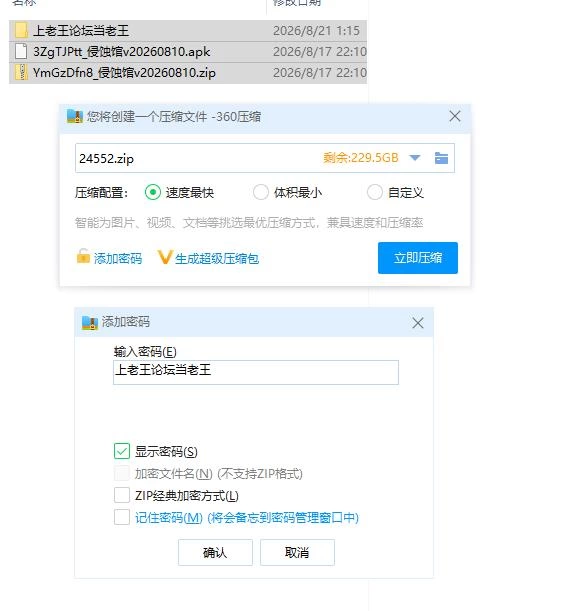Click the folder icon of 上老王论坛当老王
Image resolution: width=581 pixels, height=611 pixels.
click(21, 30)
